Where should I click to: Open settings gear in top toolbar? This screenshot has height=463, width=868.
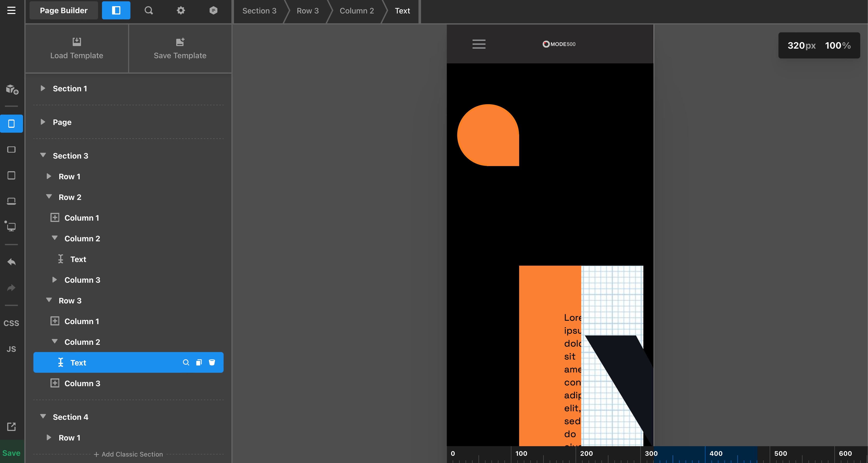click(181, 10)
